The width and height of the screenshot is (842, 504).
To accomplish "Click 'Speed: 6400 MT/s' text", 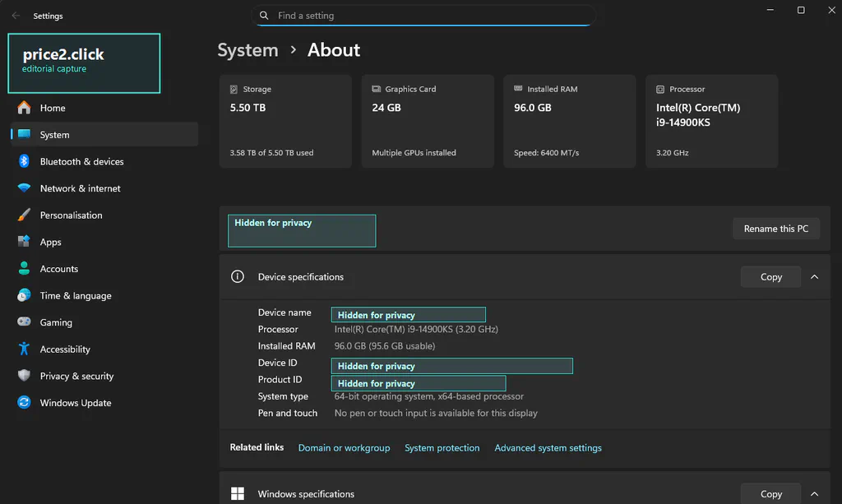I will click(x=546, y=152).
